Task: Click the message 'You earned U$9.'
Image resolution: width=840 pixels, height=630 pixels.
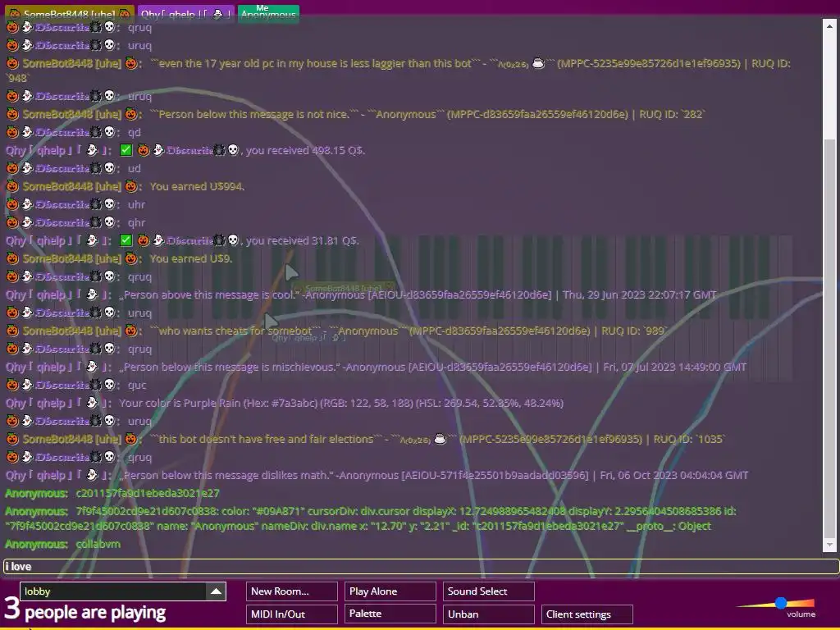Action: pos(190,258)
